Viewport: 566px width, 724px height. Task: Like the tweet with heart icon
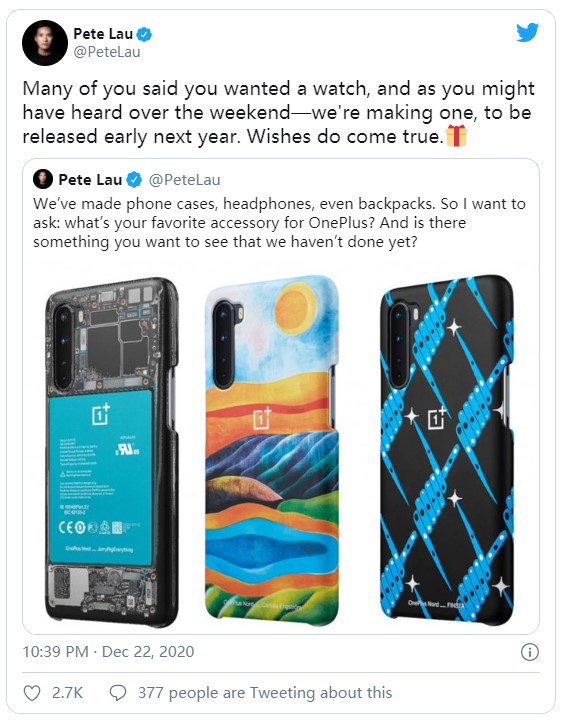pos(32,693)
